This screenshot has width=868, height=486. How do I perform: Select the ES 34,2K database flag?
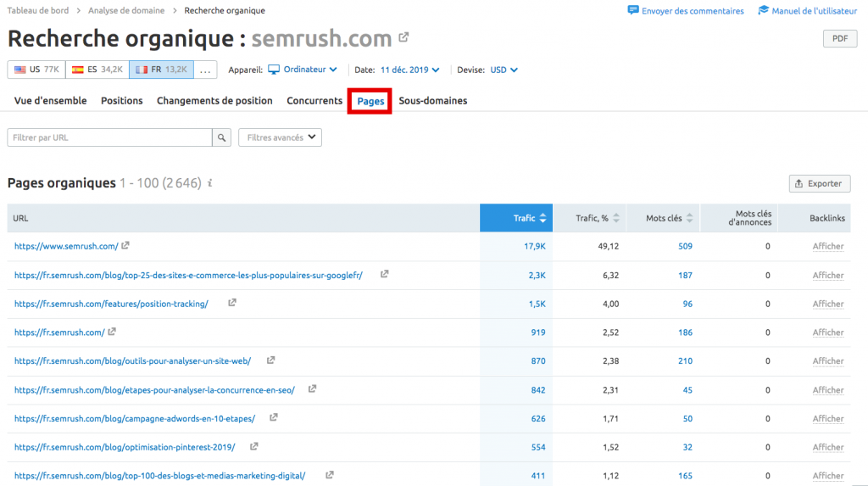tap(97, 70)
